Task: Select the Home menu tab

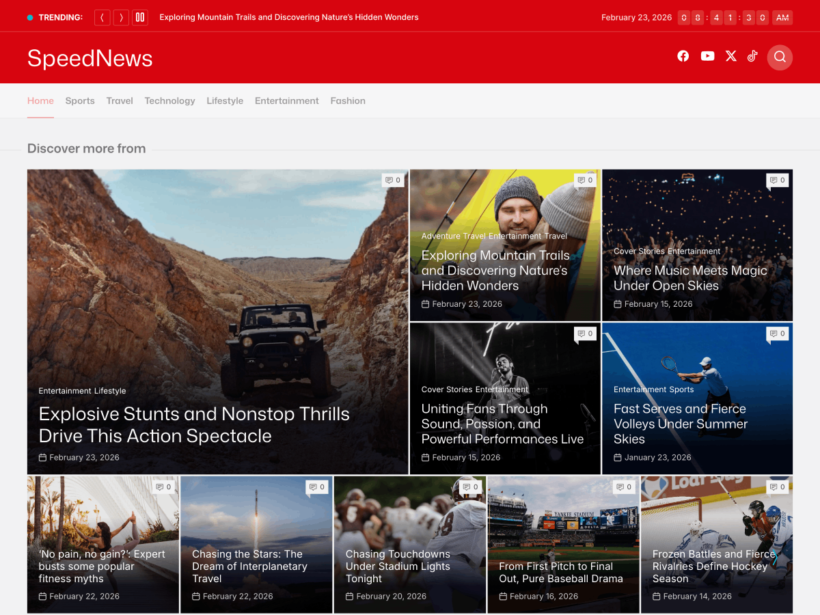Action: pyautogui.click(x=40, y=101)
